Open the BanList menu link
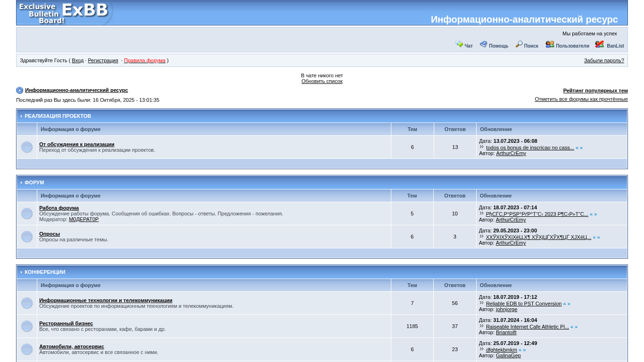Screen dimensions: 644x362 tap(615, 46)
